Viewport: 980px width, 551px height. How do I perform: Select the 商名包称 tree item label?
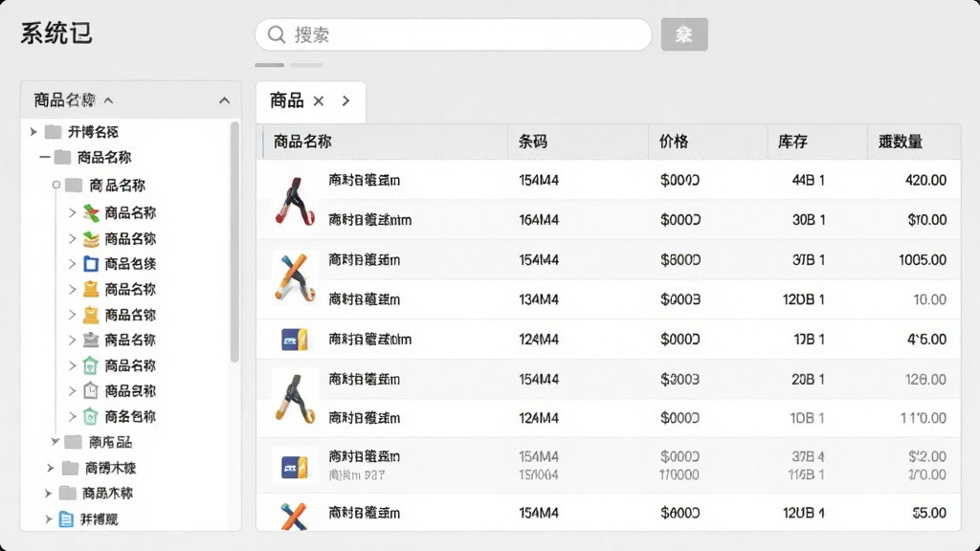(x=130, y=417)
